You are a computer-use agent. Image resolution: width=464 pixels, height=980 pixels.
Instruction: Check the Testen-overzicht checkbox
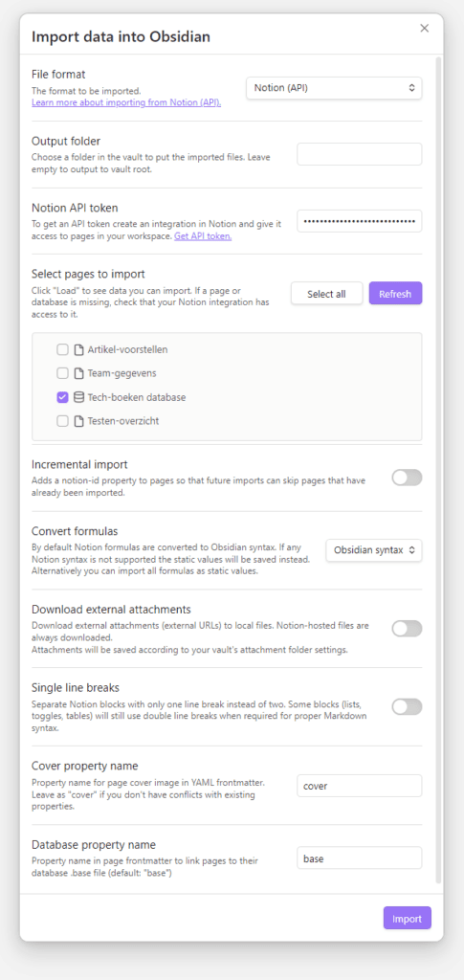[x=62, y=421]
